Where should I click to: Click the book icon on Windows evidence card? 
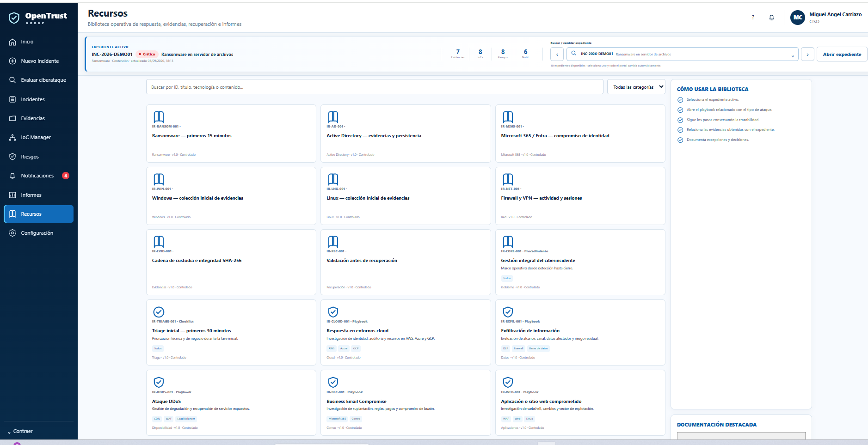click(x=159, y=179)
